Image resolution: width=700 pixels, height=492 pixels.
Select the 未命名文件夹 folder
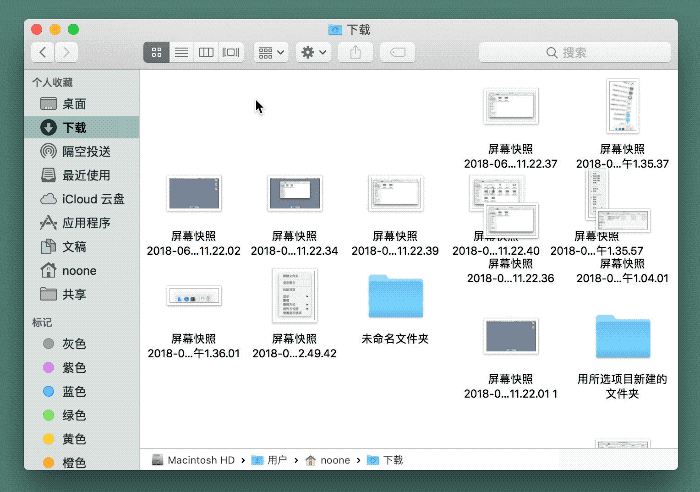(x=395, y=298)
